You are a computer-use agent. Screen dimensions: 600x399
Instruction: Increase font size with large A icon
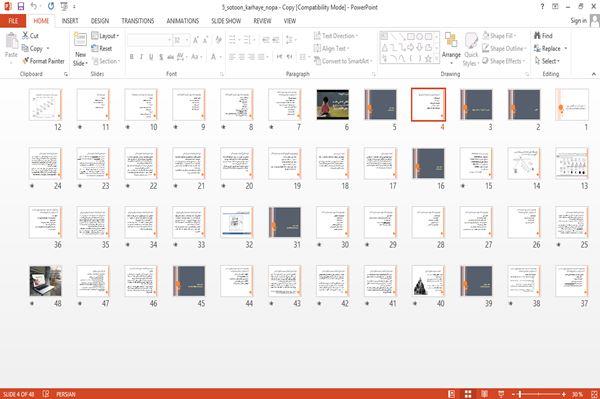(196, 40)
